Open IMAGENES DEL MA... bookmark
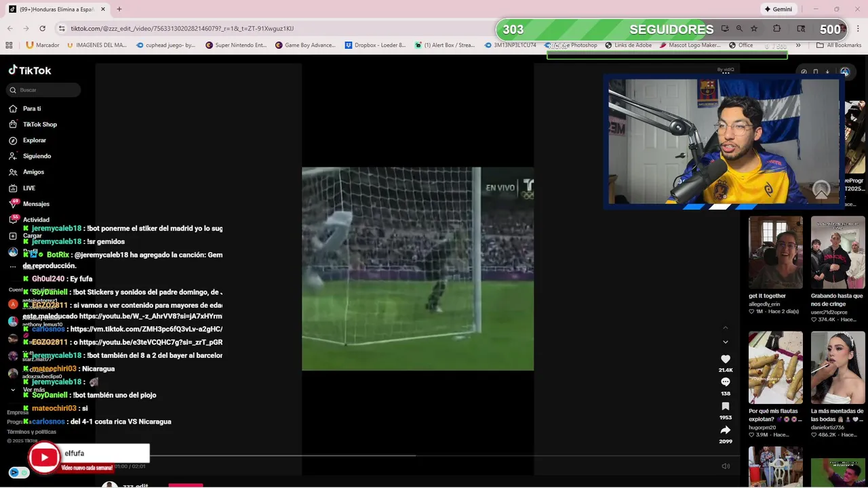Image resolution: width=868 pixels, height=488 pixels. [x=97, y=45]
